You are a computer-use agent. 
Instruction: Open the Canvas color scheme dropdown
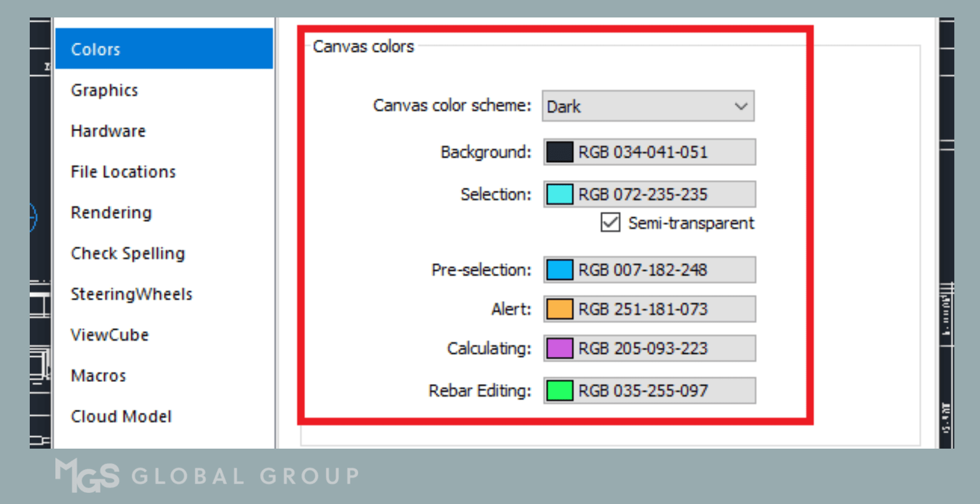click(648, 106)
